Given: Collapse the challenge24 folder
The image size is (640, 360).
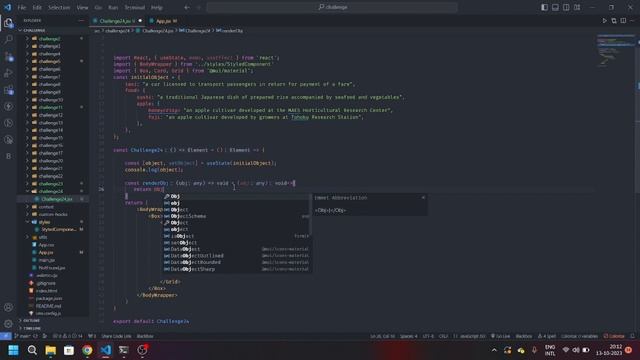Looking at the screenshot, I should pyautogui.click(x=51, y=191).
